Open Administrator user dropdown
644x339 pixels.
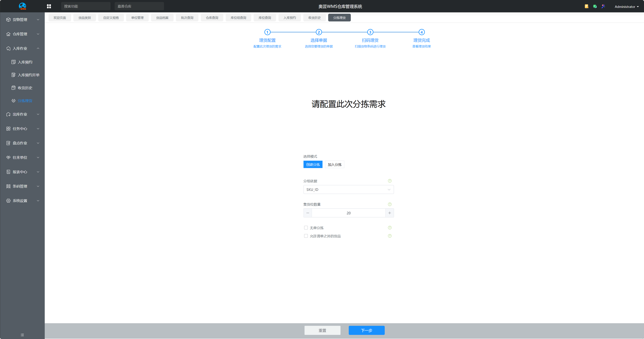(x=626, y=7)
